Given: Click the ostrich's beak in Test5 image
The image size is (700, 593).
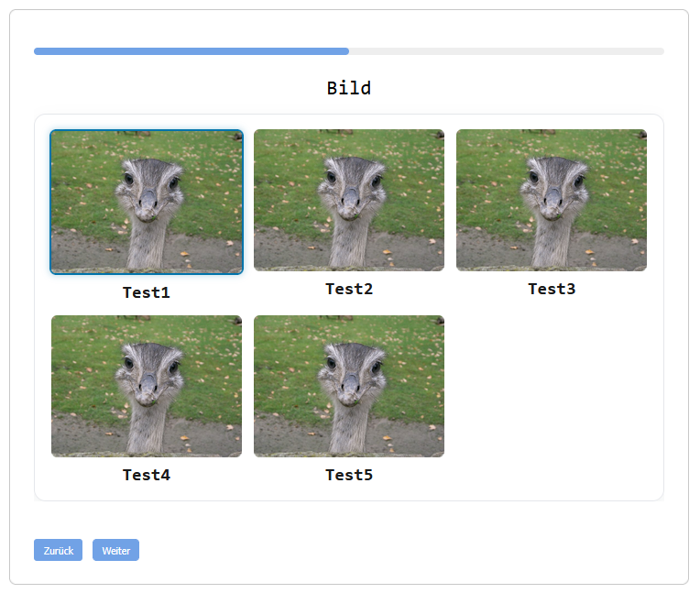Looking at the screenshot, I should (x=351, y=384).
